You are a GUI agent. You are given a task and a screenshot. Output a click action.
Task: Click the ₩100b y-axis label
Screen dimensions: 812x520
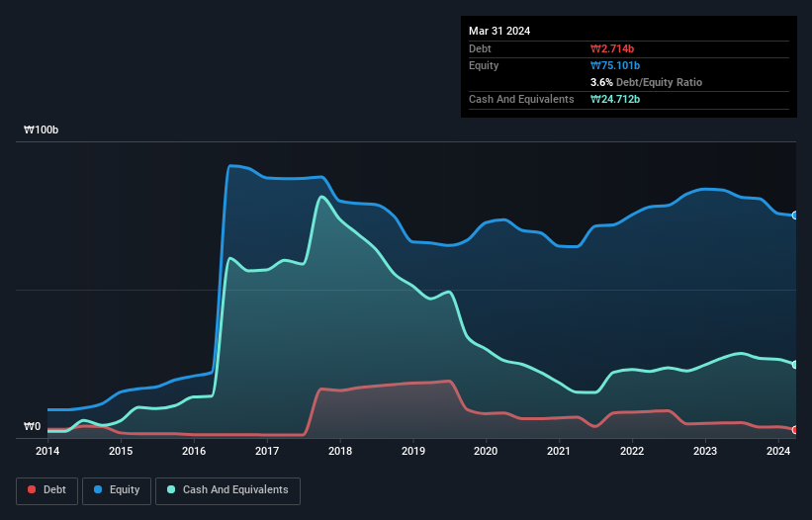pyautogui.click(x=41, y=130)
